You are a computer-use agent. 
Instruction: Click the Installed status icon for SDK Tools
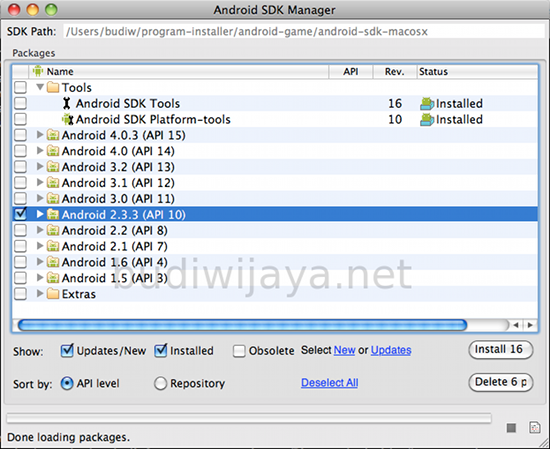[427, 104]
